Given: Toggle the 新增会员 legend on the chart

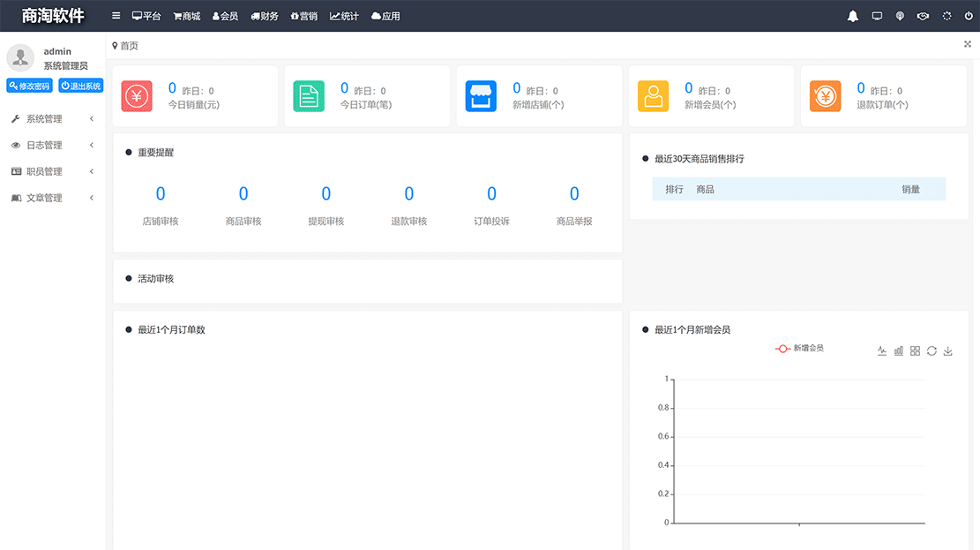Looking at the screenshot, I should (800, 348).
